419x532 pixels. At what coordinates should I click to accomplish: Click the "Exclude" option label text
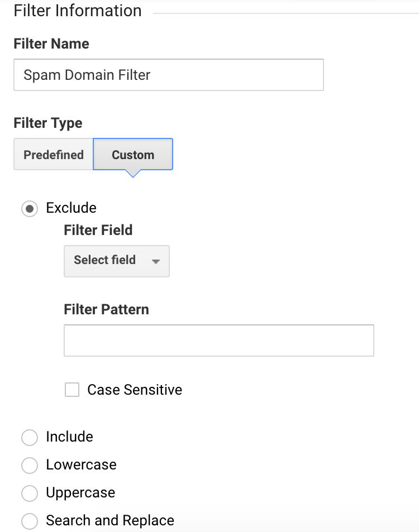[x=71, y=208]
